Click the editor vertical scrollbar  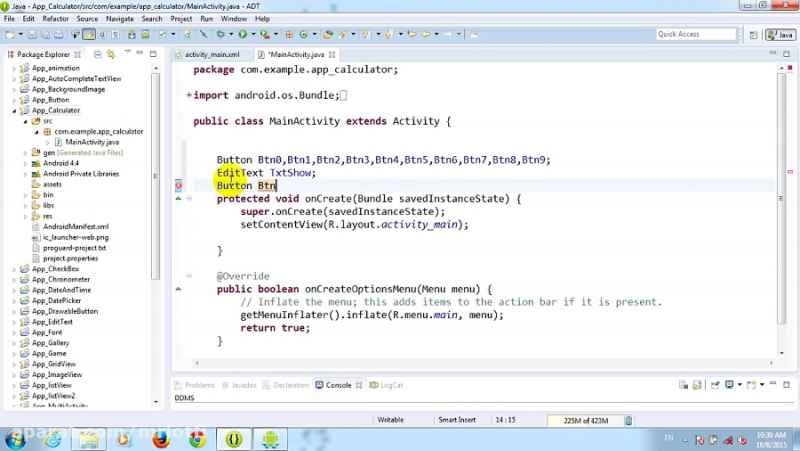coord(781,198)
